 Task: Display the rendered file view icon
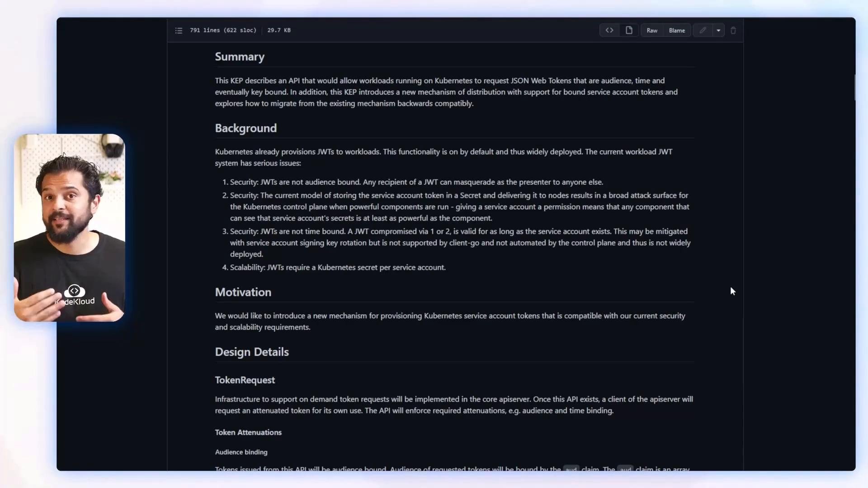pyautogui.click(x=629, y=30)
